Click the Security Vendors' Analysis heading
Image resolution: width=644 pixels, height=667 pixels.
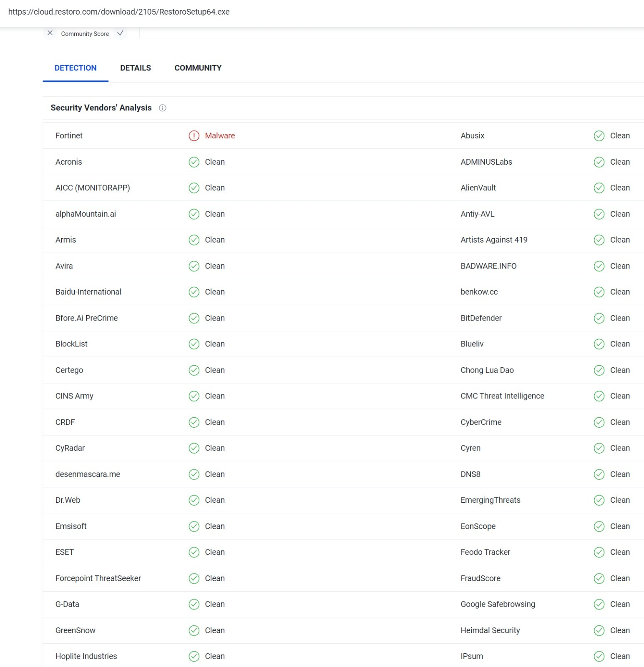coord(101,108)
